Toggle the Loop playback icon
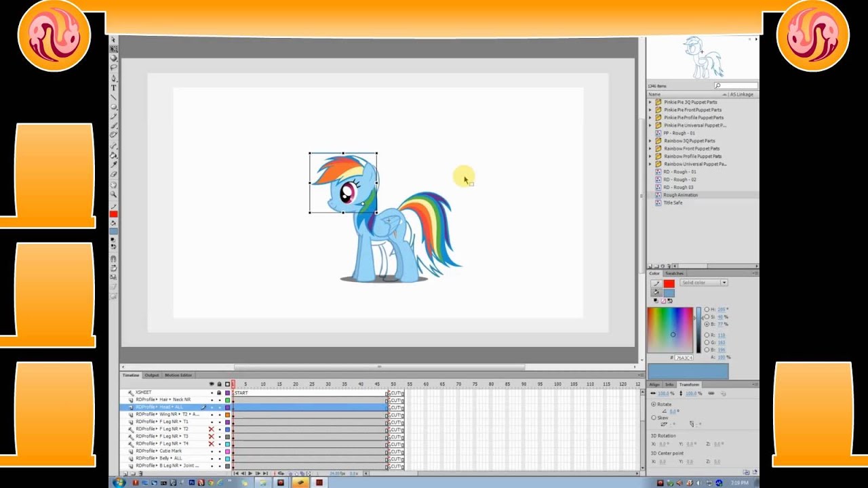868x488 pixels. pyautogui.click(x=281, y=473)
